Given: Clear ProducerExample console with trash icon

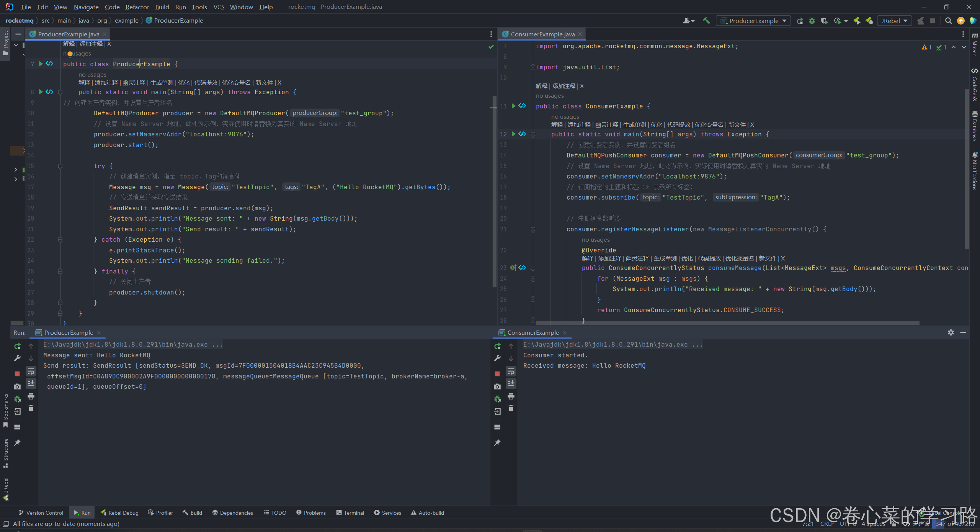Looking at the screenshot, I should coord(31,408).
